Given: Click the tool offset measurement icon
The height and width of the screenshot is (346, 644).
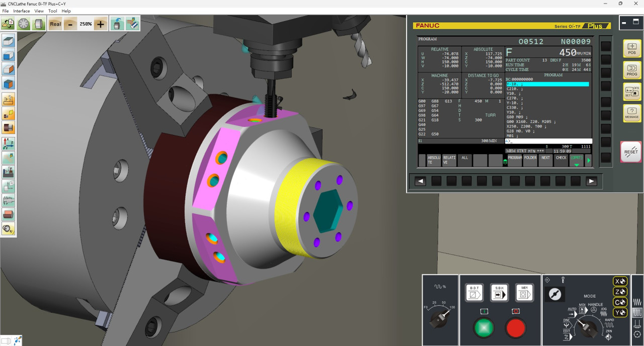Looking at the screenshot, I should tap(9, 186).
